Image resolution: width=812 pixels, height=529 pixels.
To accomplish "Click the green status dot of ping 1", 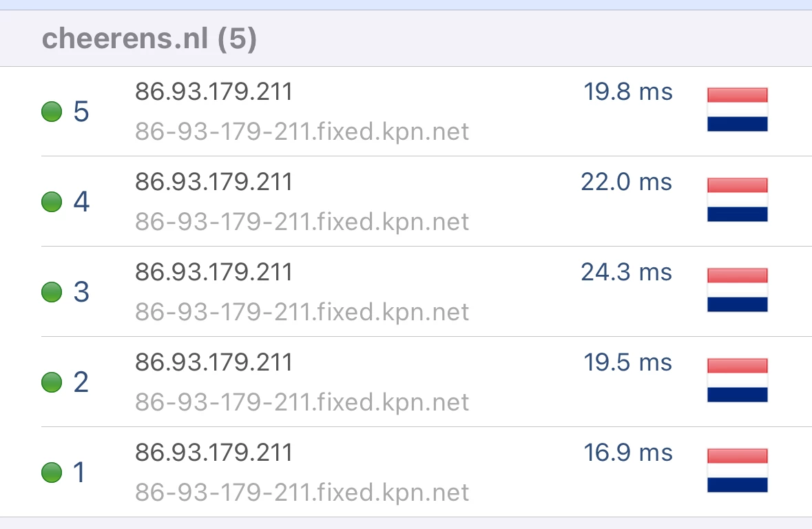I will click(x=52, y=472).
